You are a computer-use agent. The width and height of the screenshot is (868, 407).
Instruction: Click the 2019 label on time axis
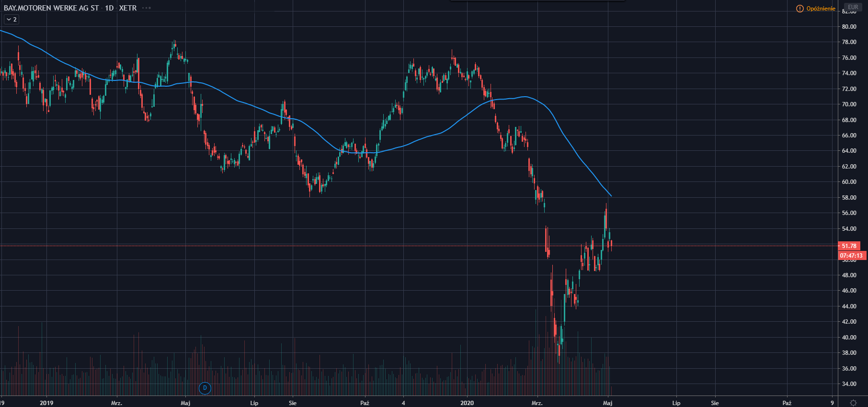(x=46, y=403)
